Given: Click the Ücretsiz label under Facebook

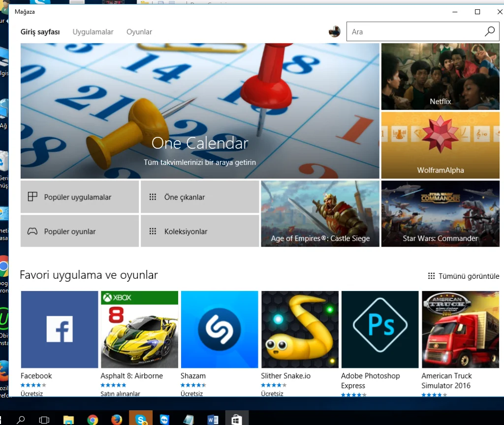Looking at the screenshot, I should click(32, 394).
